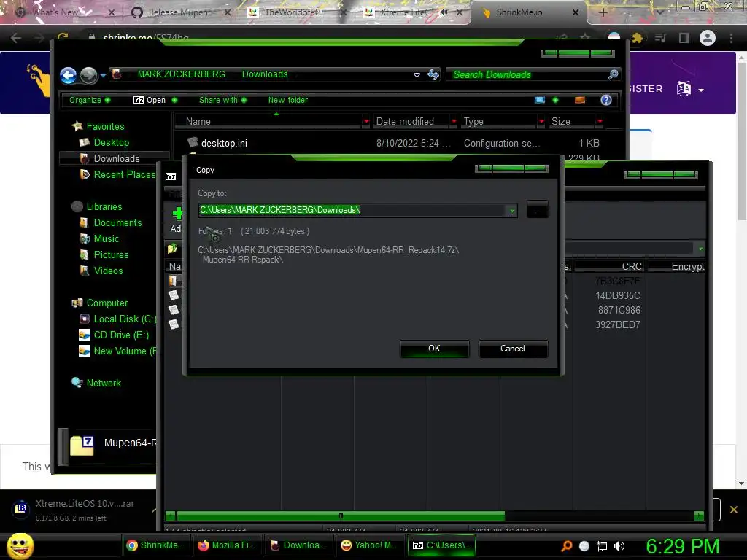
Task: Click 7-Zip horizontal scrollbar
Action: (x=341, y=516)
